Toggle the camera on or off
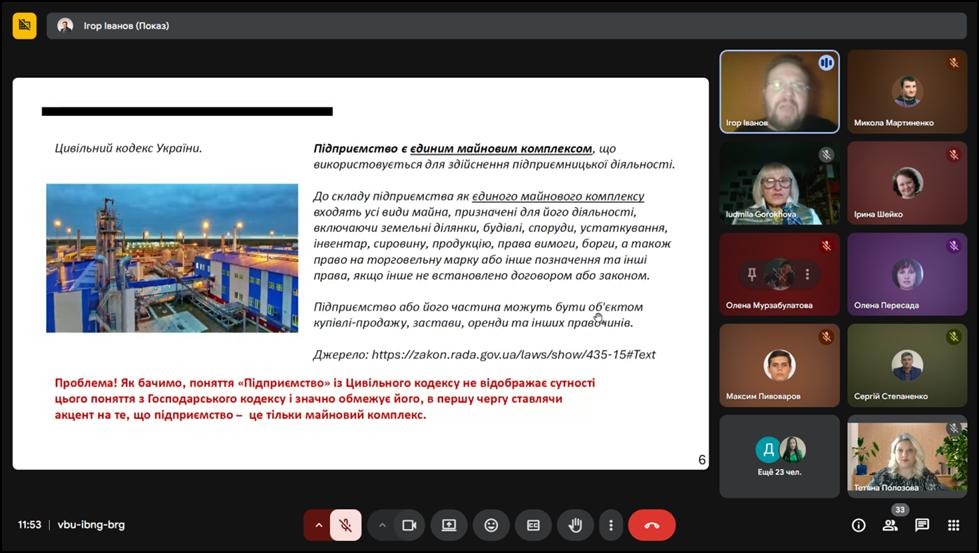Screen dimensions: 979x553 [408, 525]
